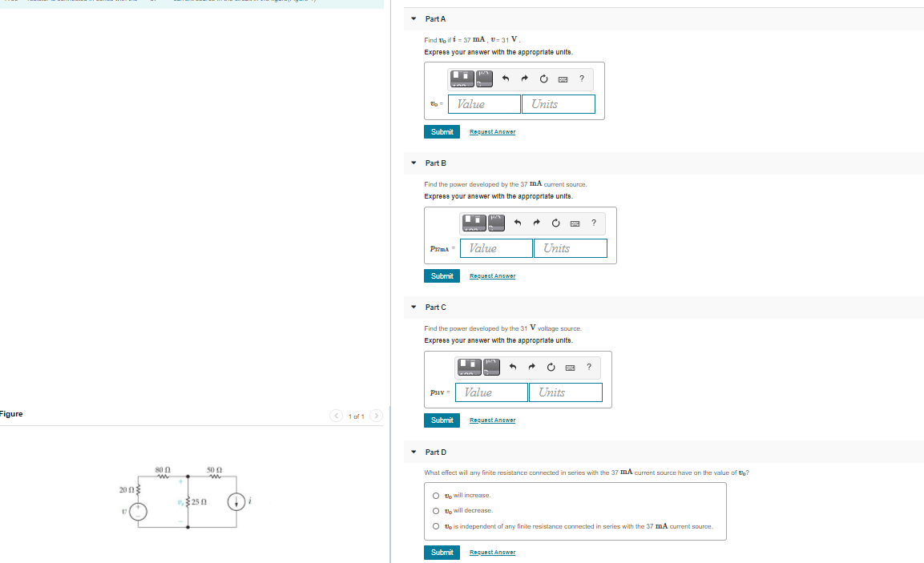Select symbols icon in Part C toolbar
The height and width of the screenshot is (563, 924).
pos(492,367)
